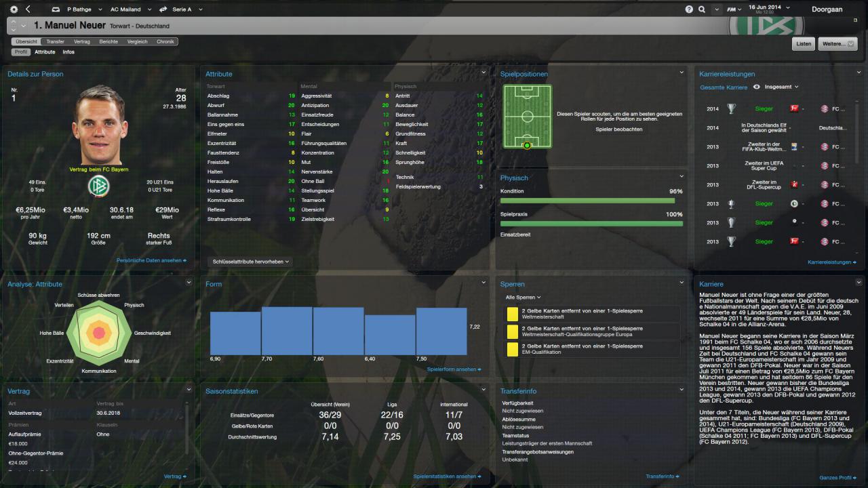The image size is (868, 488).
Task: Click the FC Bayern crest in the 2014 Sieger row
Action: click(x=825, y=108)
